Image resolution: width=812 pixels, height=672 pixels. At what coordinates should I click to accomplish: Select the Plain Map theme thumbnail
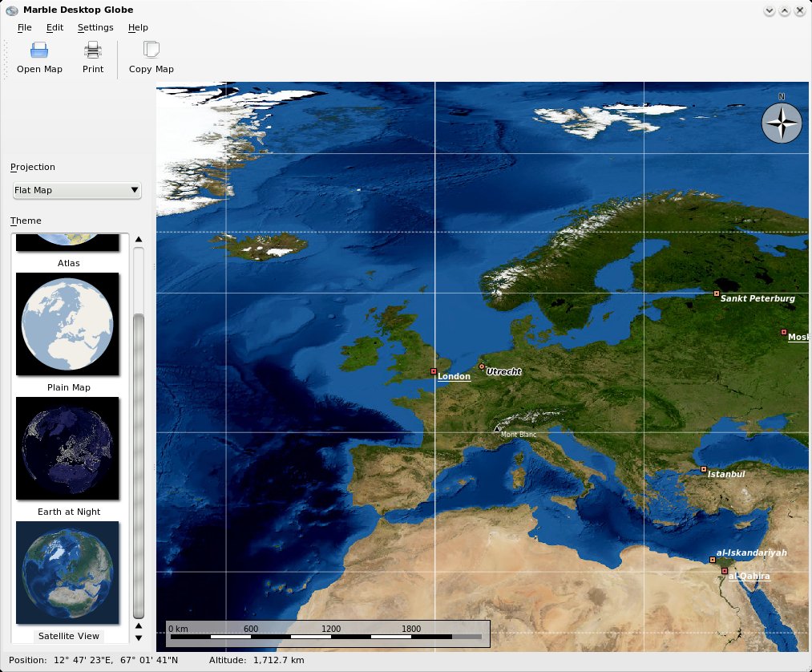point(67,324)
